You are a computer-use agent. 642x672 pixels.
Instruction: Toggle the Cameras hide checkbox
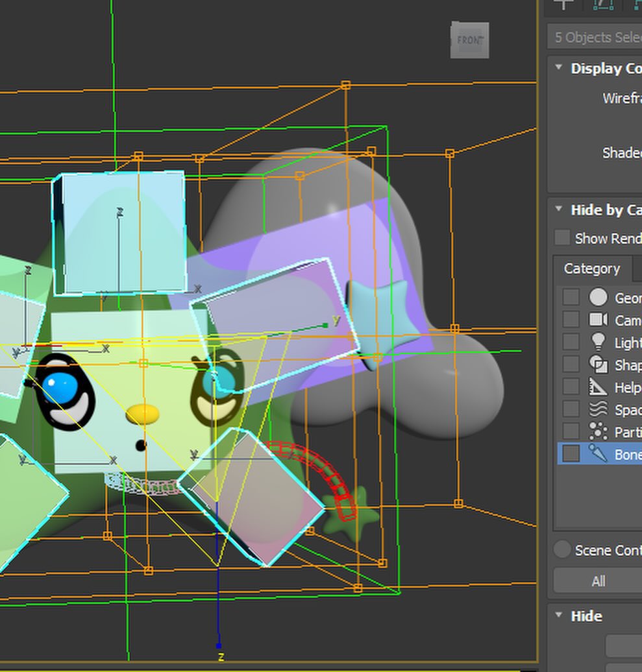click(571, 319)
